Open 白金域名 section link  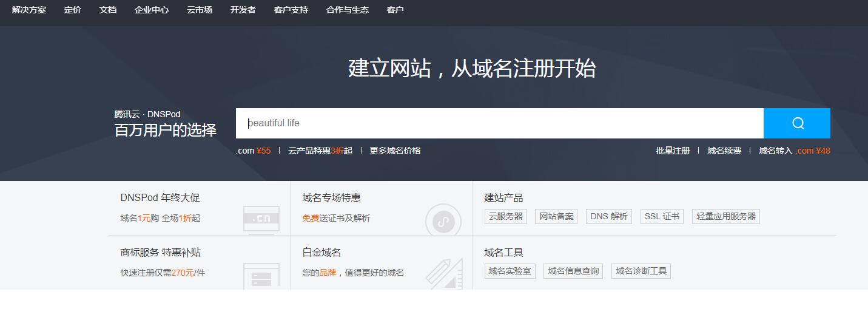(x=322, y=253)
